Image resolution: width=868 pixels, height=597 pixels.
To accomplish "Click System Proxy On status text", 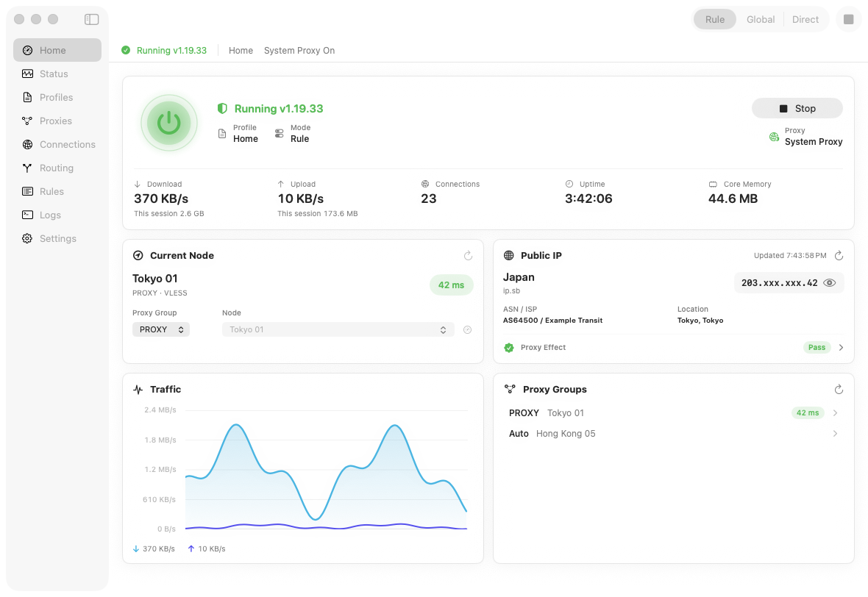I will pos(299,50).
